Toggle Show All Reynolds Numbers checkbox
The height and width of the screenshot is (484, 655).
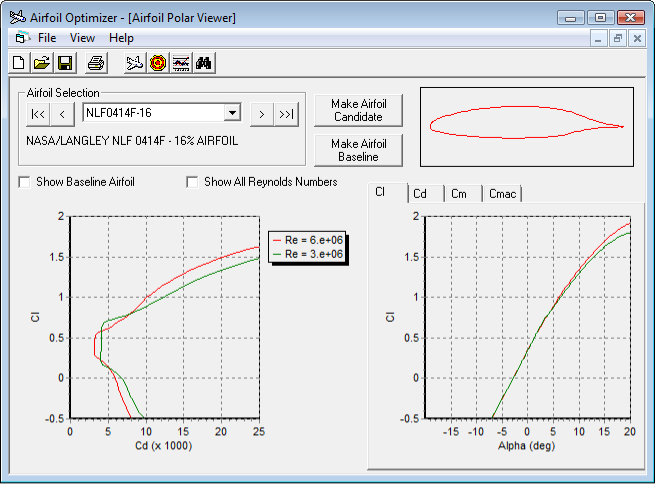(x=193, y=182)
